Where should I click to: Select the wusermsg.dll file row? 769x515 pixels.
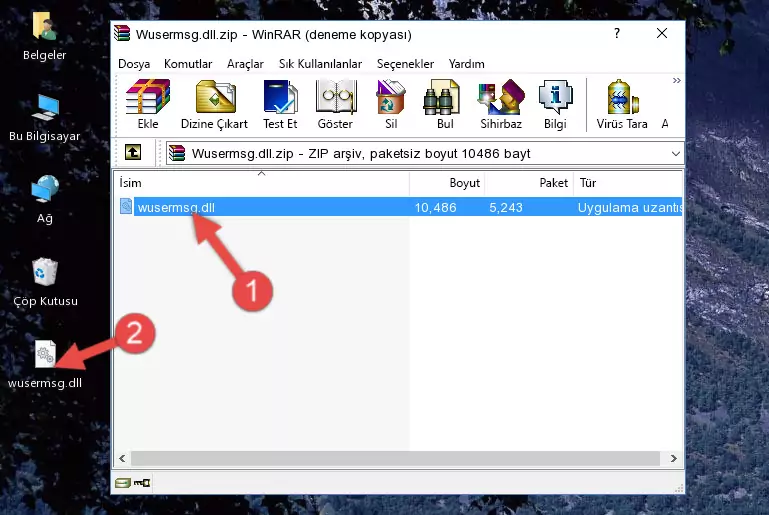click(x=399, y=207)
